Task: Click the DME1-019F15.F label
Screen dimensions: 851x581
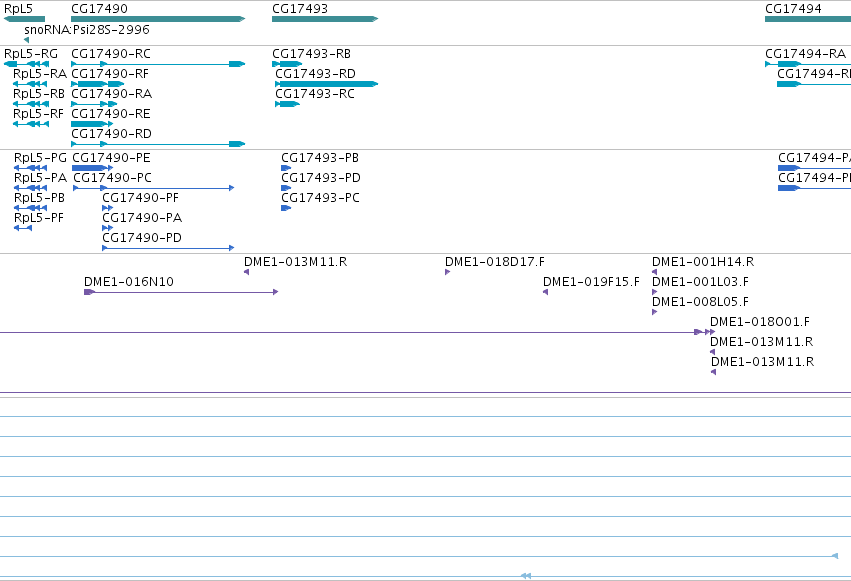Action: coord(591,282)
